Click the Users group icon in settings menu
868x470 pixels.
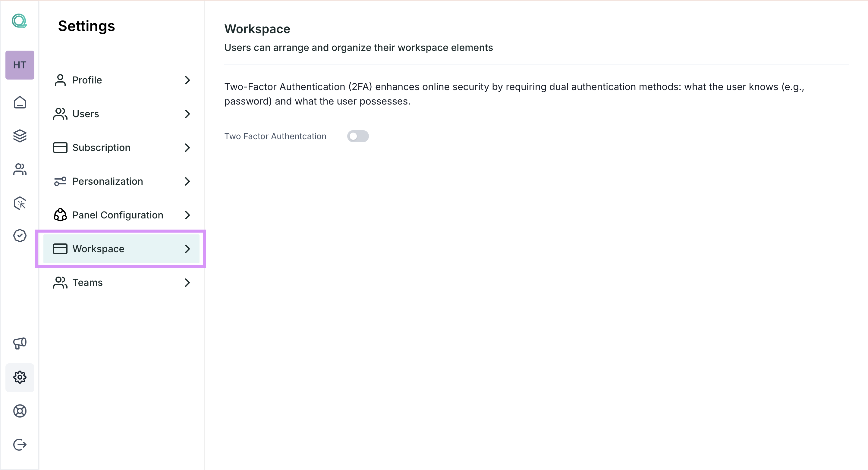coord(60,114)
